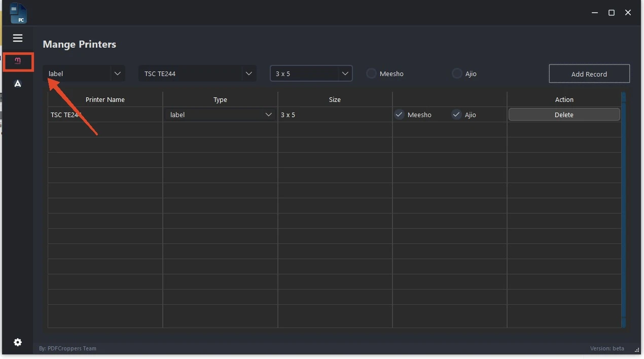Image resolution: width=644 pixels, height=359 pixels.
Task: Open settings with the gear icon
Action: [x=18, y=342]
